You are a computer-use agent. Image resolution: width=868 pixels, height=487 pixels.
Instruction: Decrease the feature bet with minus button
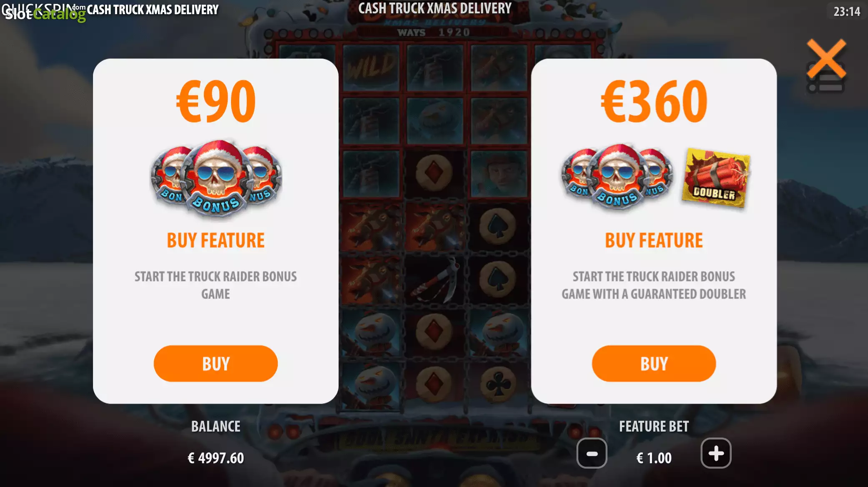coord(592,453)
